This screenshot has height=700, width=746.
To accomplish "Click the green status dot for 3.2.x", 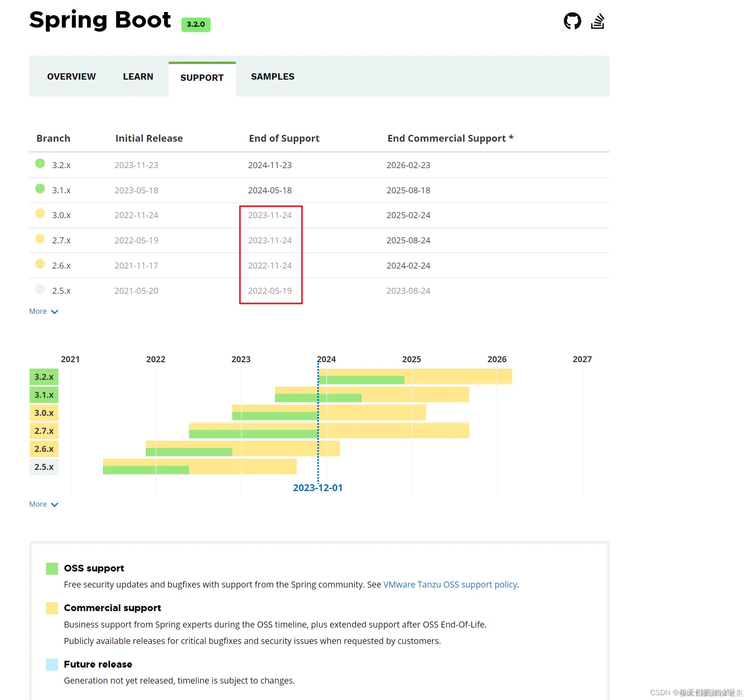I will pos(40,163).
